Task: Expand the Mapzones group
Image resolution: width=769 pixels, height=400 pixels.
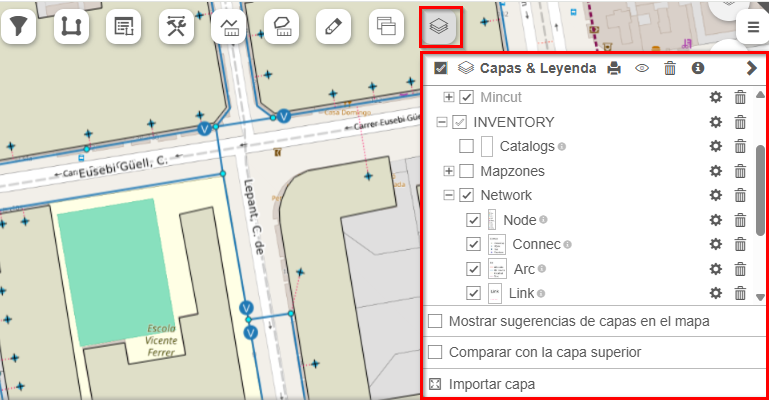Action: [448, 171]
